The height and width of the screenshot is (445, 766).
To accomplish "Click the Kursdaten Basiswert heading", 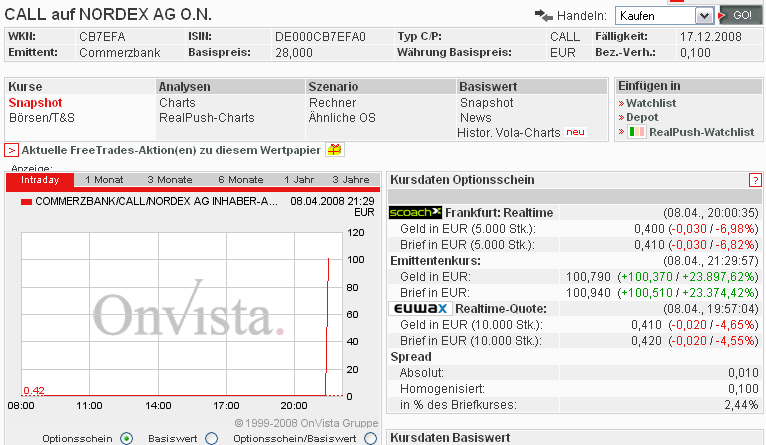I will [x=450, y=438].
